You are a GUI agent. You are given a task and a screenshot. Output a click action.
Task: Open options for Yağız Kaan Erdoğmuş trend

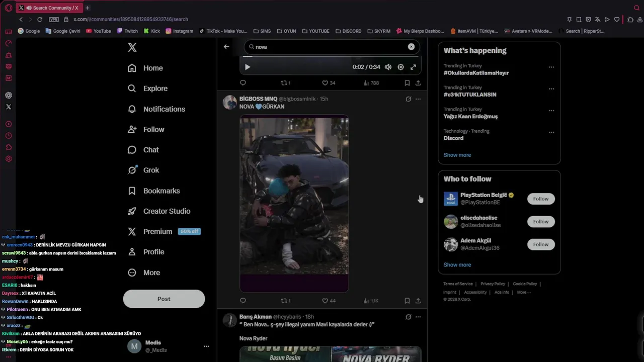coord(551,111)
